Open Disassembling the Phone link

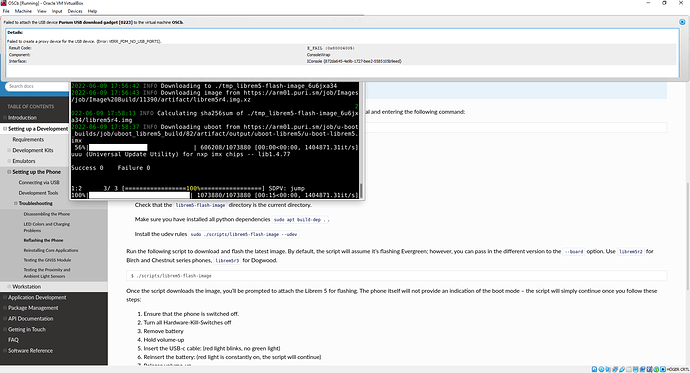(x=47, y=214)
